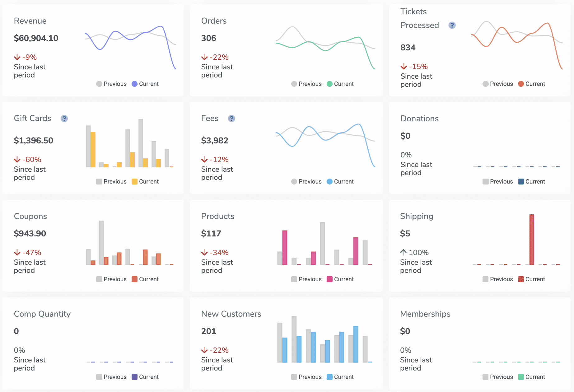
Task: Click the Comp Quantity card title
Action: coord(42,314)
